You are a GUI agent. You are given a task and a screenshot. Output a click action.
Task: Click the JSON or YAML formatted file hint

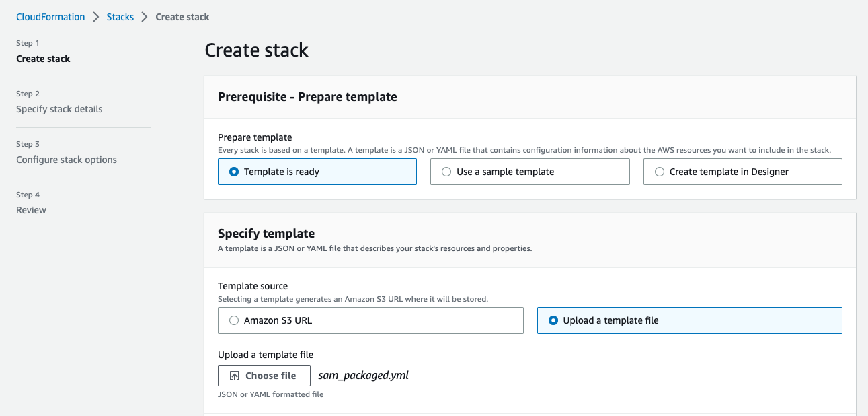pos(270,394)
